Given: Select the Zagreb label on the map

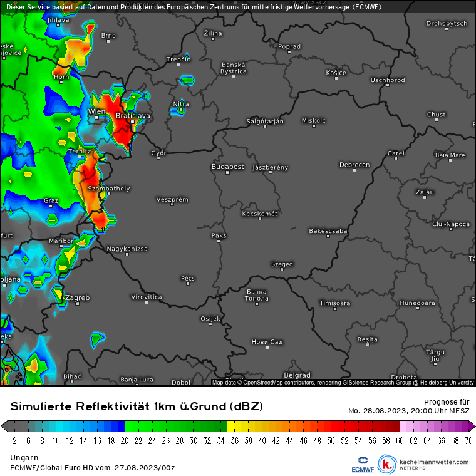Looking at the screenshot, I should [78, 297].
